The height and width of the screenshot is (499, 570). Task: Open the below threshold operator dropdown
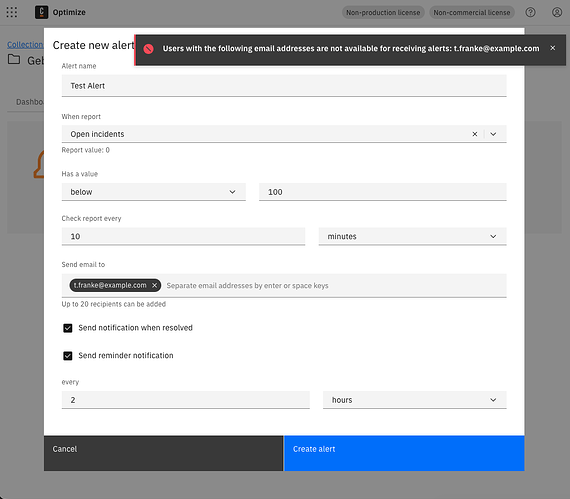(x=154, y=192)
